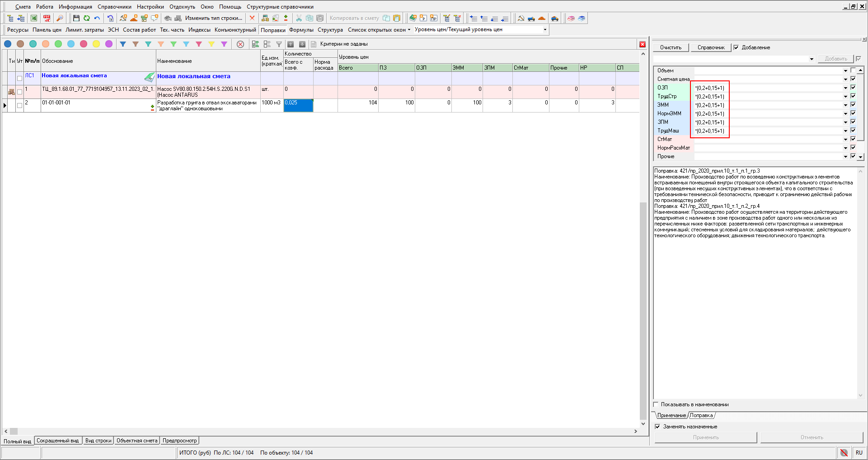The width and height of the screenshot is (868, 460).
Task: Click the blue funnel filter icon
Action: [123, 44]
